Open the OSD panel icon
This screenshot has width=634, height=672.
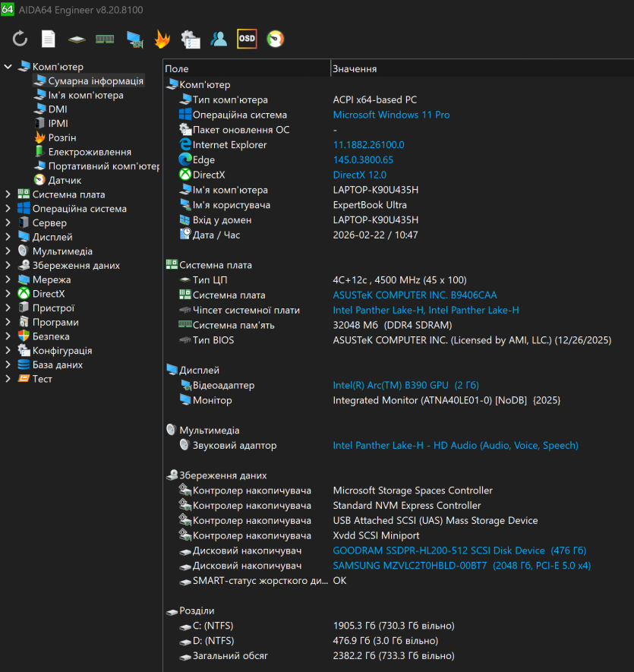tap(247, 39)
